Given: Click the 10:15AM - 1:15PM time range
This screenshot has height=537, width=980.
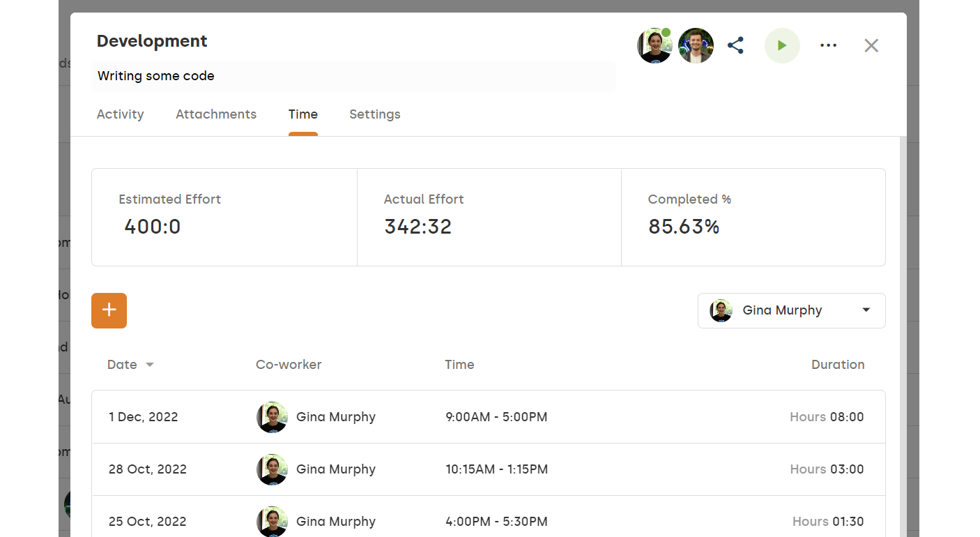Looking at the screenshot, I should click(497, 469).
